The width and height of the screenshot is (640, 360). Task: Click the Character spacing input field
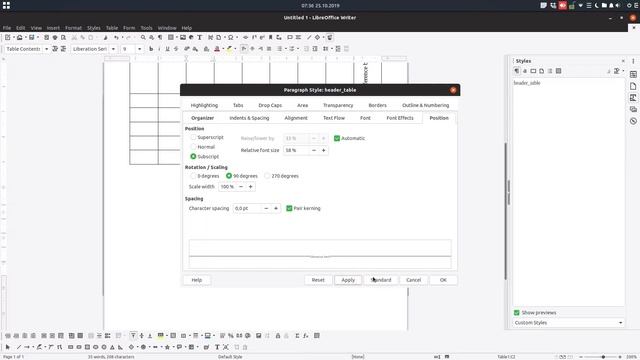pos(247,209)
